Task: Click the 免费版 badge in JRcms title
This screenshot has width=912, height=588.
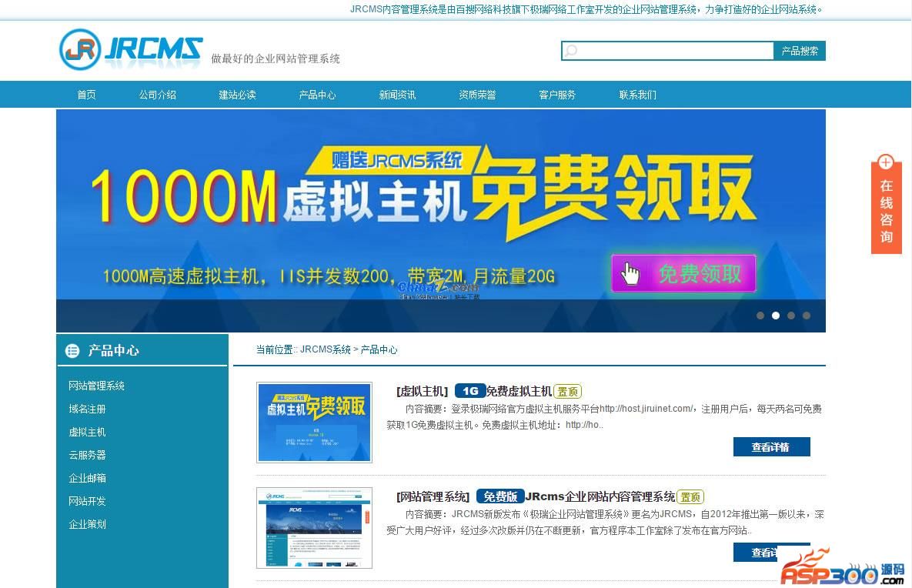Action: coord(500,496)
